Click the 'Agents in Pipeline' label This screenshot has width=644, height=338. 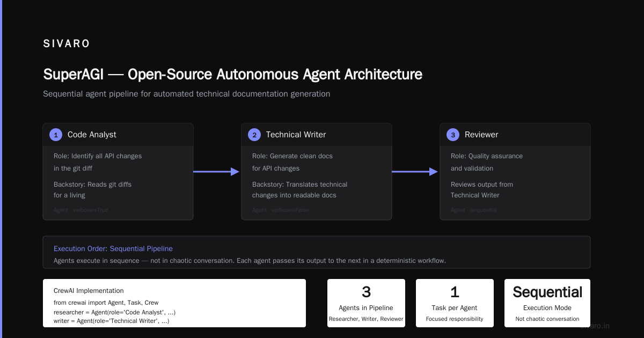tap(366, 308)
